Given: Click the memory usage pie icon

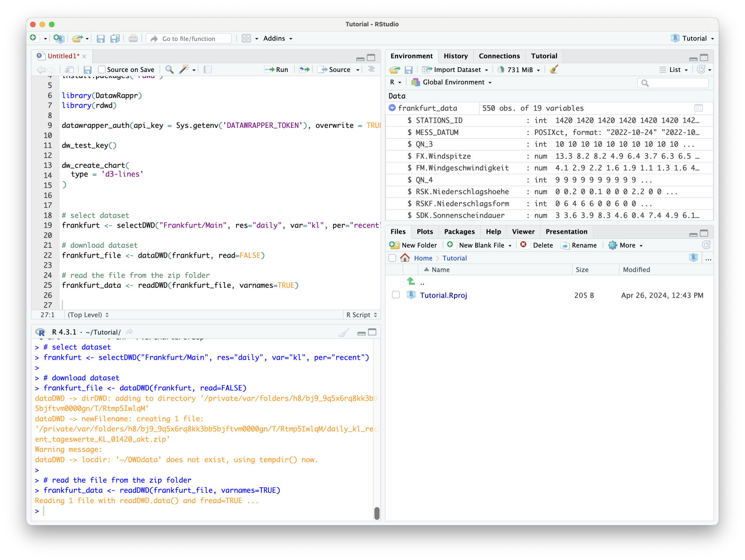Looking at the screenshot, I should [x=501, y=70].
